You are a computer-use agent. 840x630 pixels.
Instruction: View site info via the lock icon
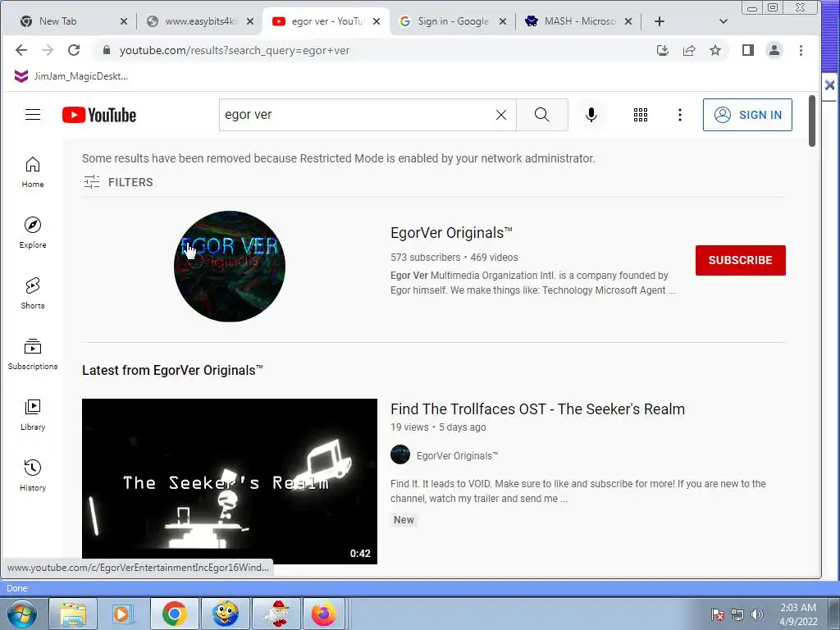107,50
